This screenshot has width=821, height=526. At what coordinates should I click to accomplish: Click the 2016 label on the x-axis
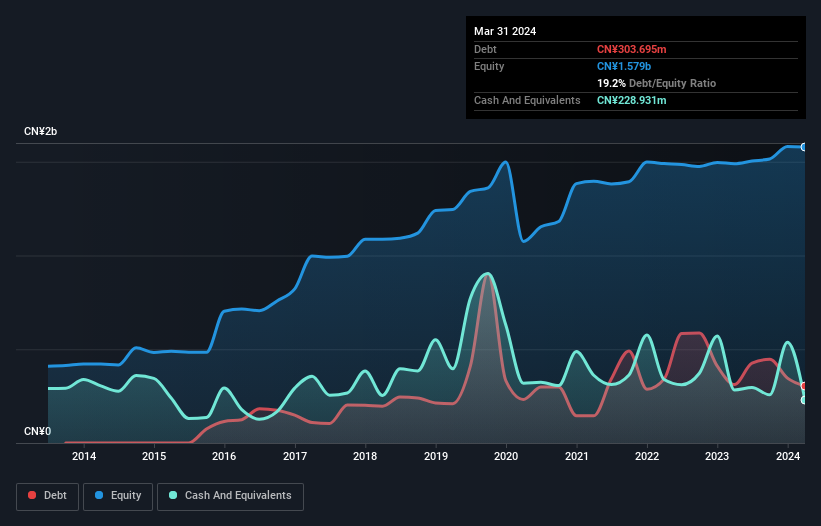point(224,457)
